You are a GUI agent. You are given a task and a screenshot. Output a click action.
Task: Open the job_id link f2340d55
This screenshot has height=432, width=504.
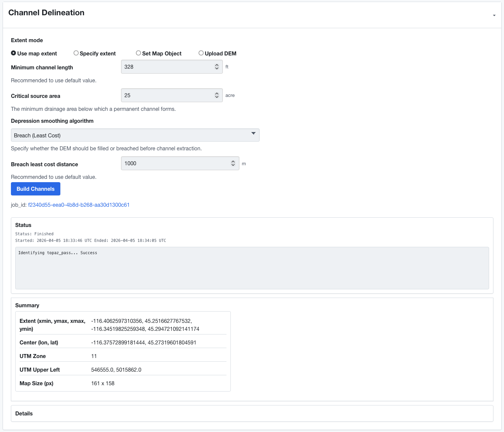point(79,205)
